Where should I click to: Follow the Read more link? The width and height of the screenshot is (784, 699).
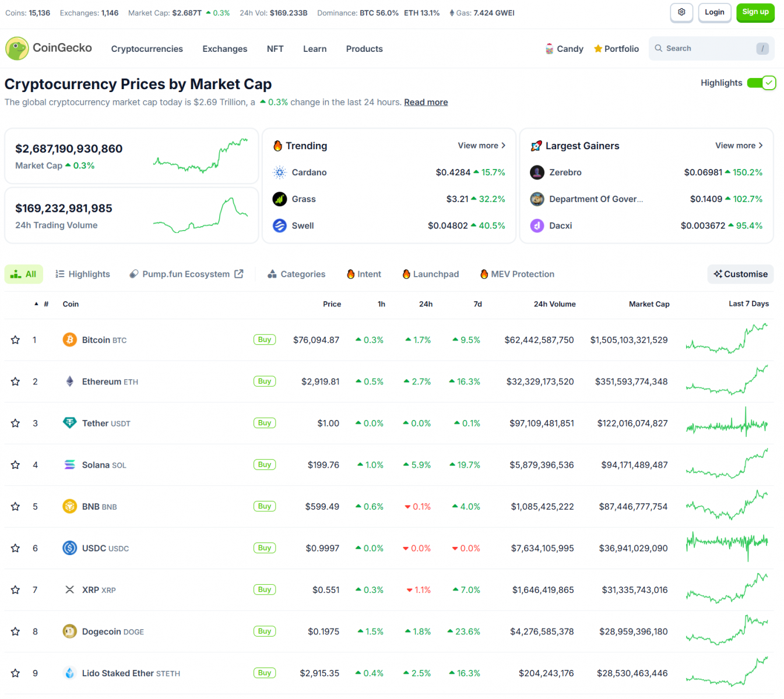point(426,102)
